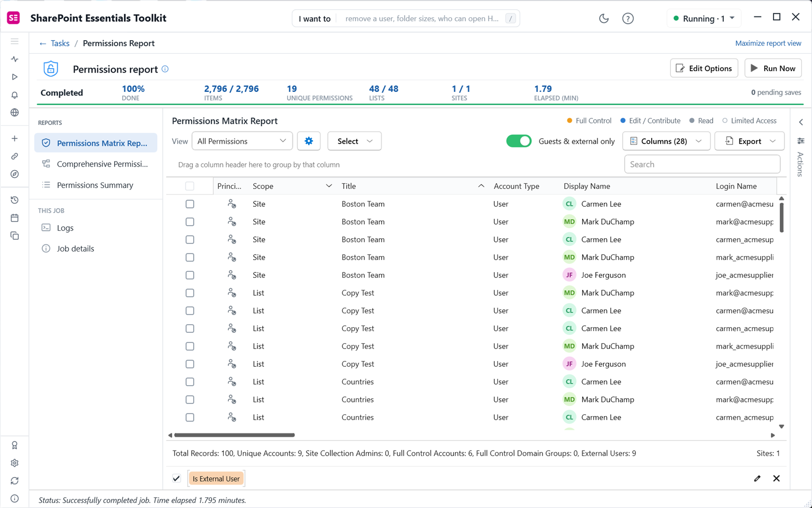Click the table Search input field
Viewport: 812px width, 508px height.
(702, 165)
